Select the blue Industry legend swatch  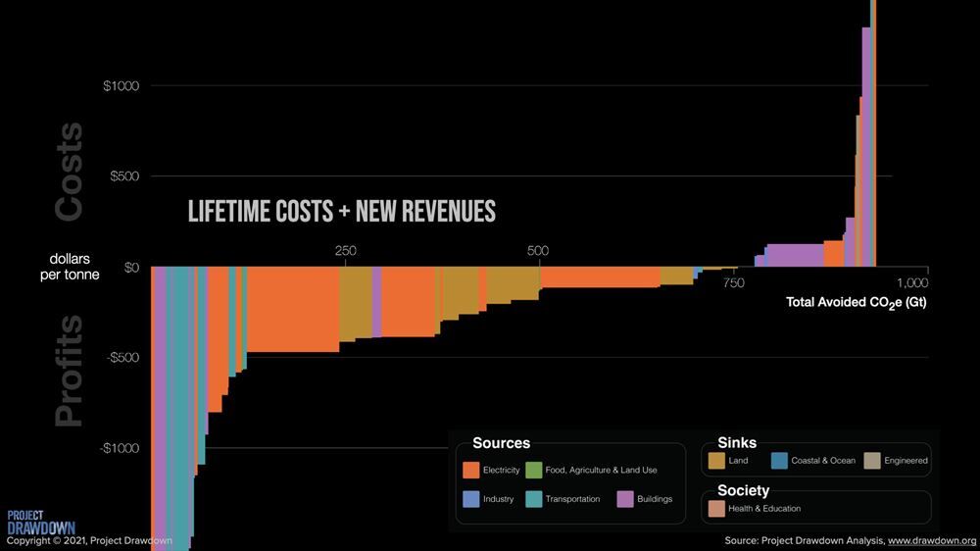pos(470,499)
